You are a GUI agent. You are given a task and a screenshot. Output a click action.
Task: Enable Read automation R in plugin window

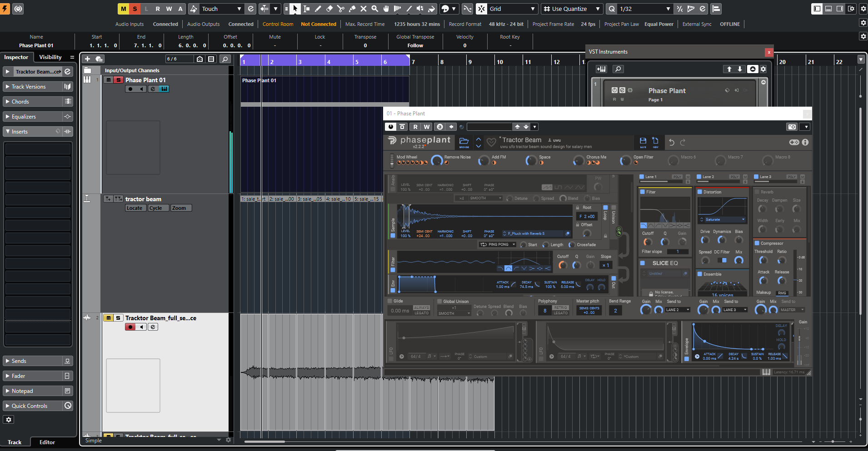415,127
